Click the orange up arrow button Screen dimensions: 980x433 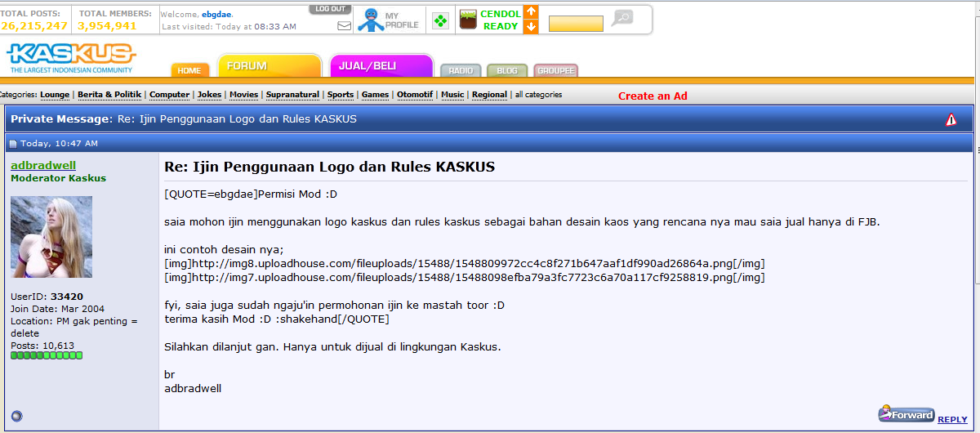(x=531, y=11)
